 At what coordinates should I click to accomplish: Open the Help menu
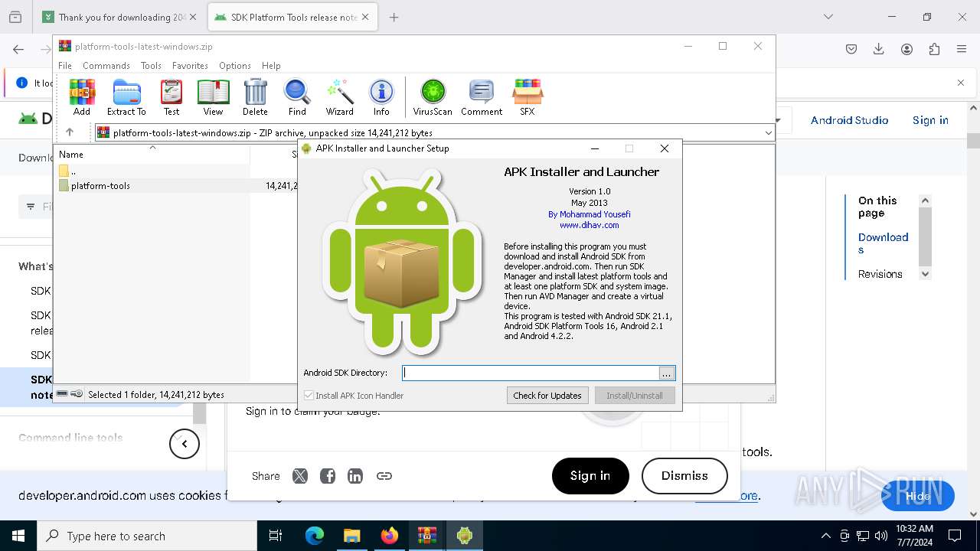click(271, 66)
